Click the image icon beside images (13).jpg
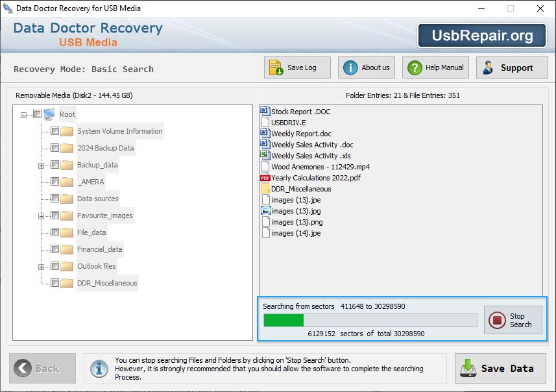Screen dimensions: 556x392 [265, 211]
